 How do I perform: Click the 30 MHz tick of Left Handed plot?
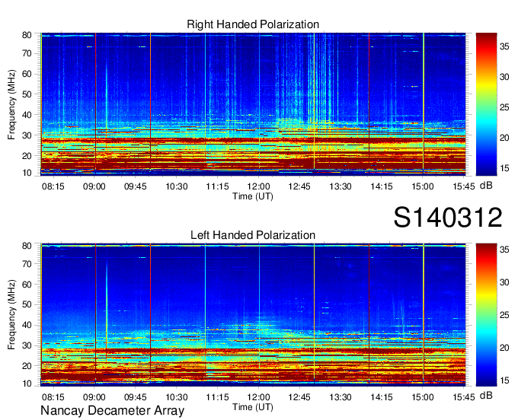coord(27,345)
